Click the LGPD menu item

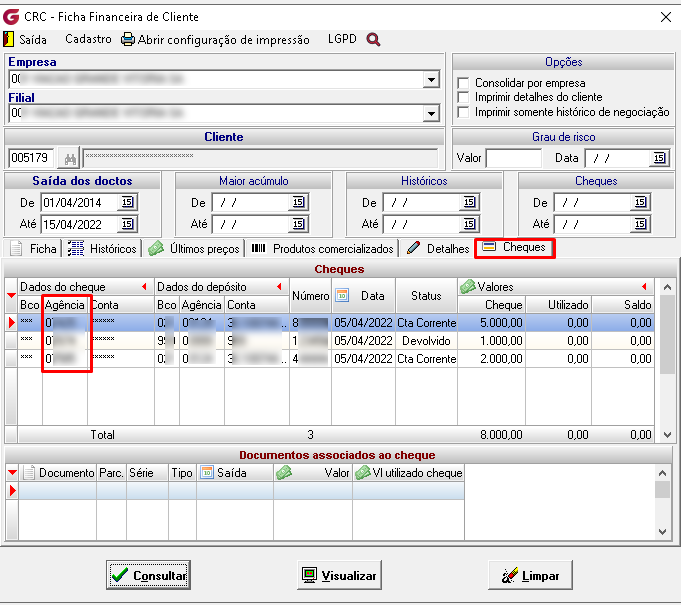[x=342, y=39]
